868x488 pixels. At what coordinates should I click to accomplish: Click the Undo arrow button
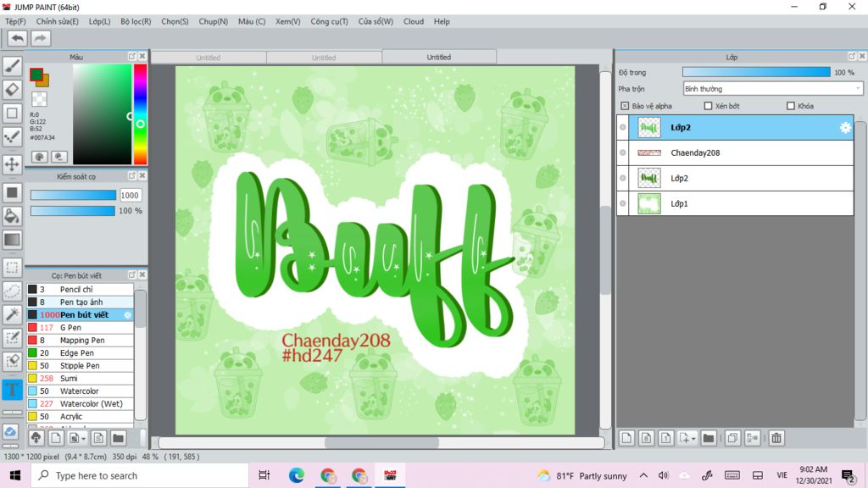pos(18,38)
